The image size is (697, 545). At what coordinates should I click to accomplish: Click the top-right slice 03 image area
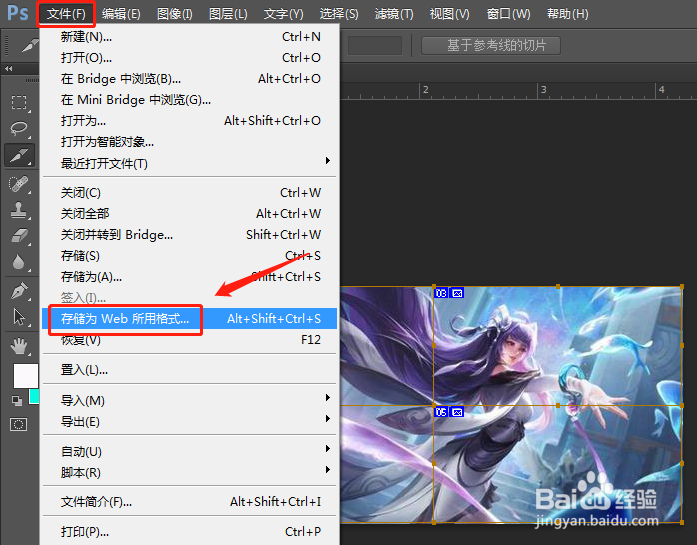click(x=558, y=346)
